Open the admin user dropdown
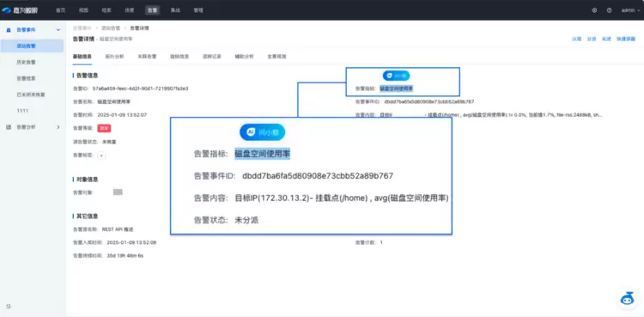Image resolution: width=644 pixels, height=317 pixels. [x=630, y=10]
